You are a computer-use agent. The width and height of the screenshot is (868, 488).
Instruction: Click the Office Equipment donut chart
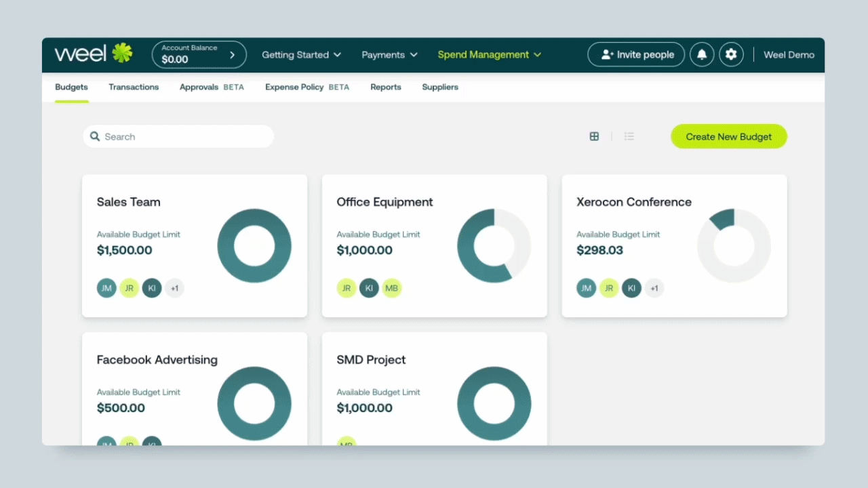[494, 245]
